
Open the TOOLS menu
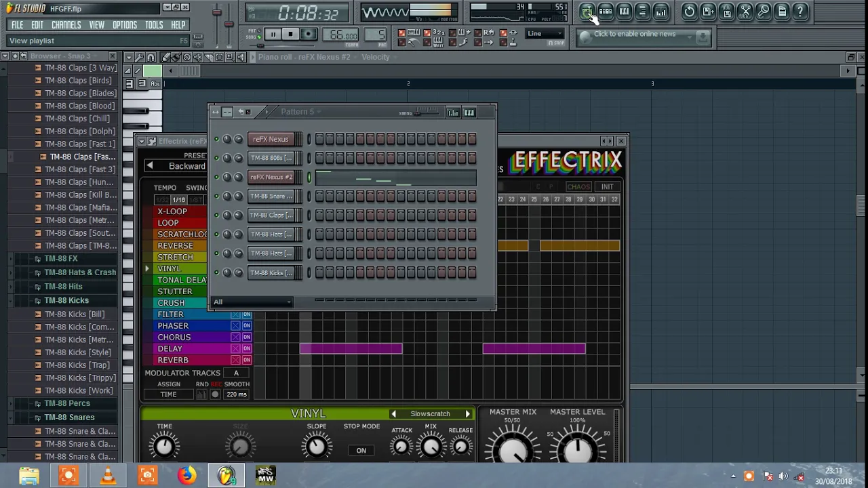point(154,25)
